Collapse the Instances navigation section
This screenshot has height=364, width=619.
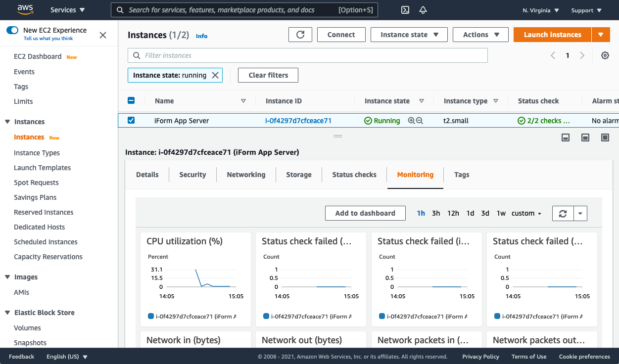tap(7, 122)
